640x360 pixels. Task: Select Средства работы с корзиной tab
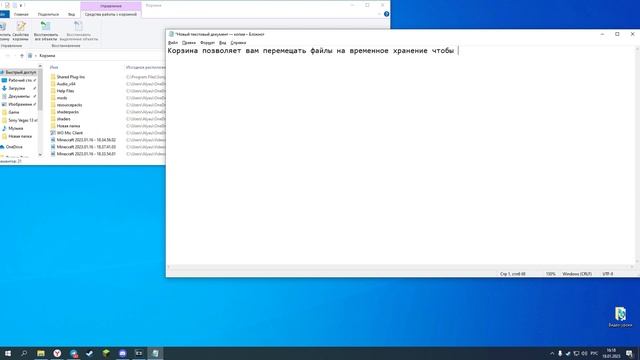pos(111,14)
